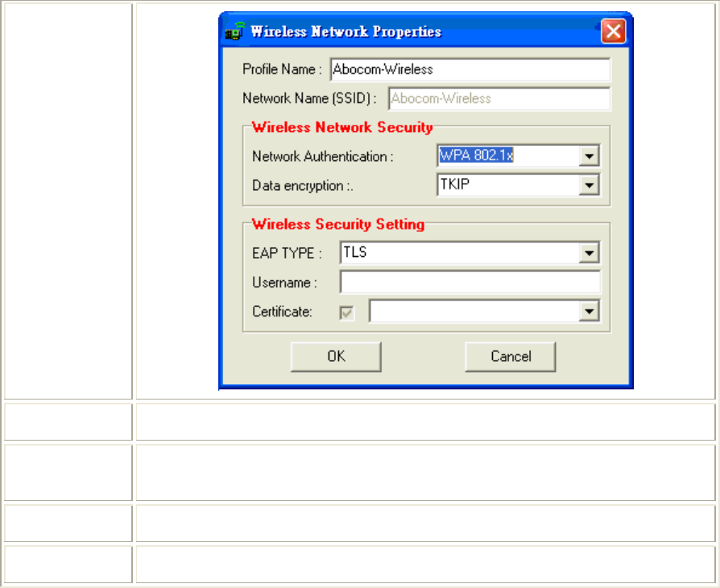Click the Wireless Network Properties title text

click(x=346, y=31)
